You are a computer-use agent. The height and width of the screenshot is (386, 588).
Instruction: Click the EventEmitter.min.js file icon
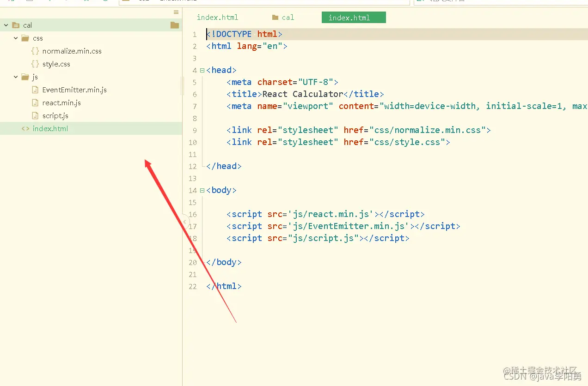[35, 90]
